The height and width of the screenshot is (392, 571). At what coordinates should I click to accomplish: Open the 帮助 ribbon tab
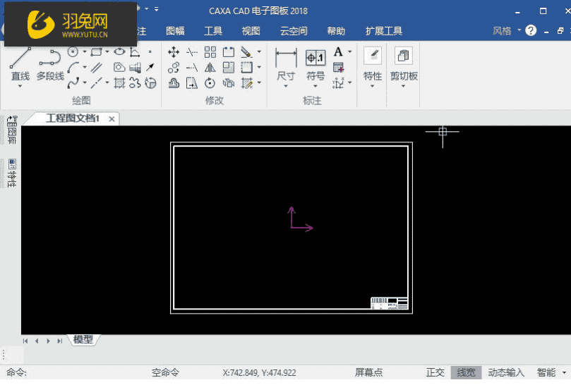pos(336,31)
